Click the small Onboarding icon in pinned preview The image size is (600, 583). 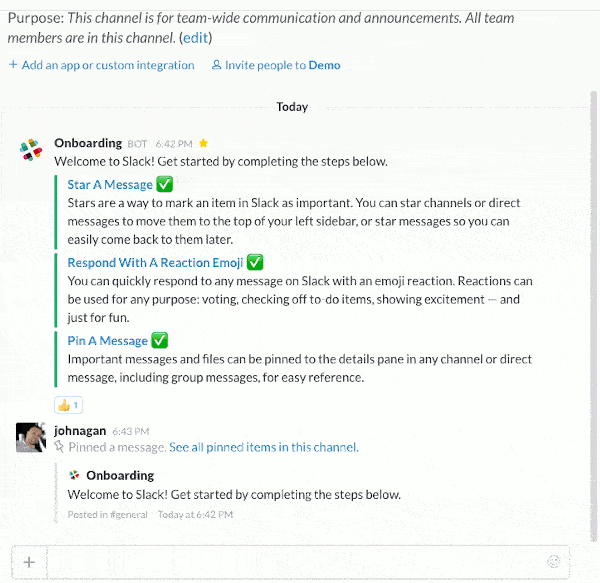tap(74, 476)
